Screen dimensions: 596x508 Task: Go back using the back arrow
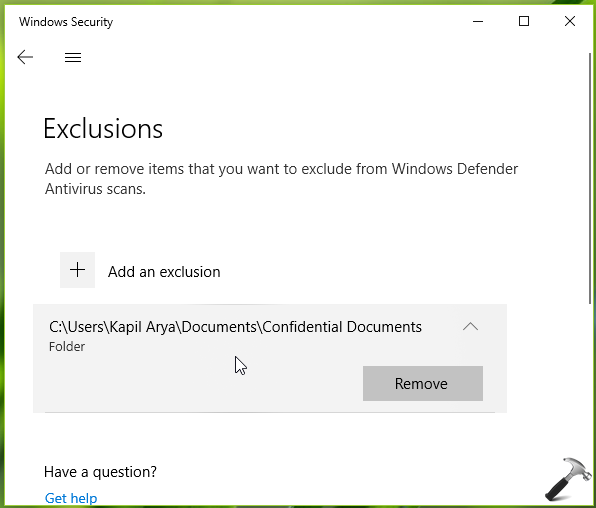pos(25,57)
